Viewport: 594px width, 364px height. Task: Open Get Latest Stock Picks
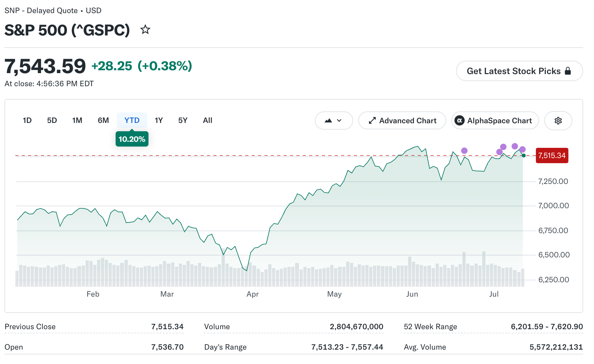coord(519,71)
